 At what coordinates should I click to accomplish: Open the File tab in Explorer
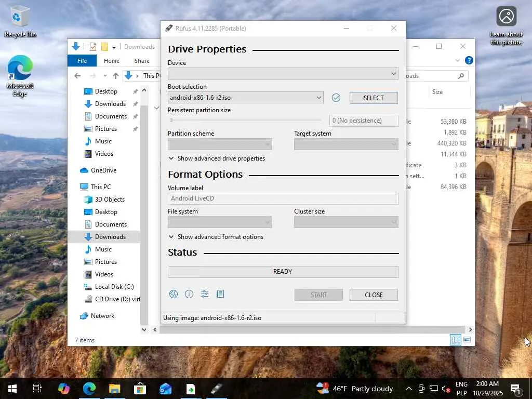[x=82, y=61]
